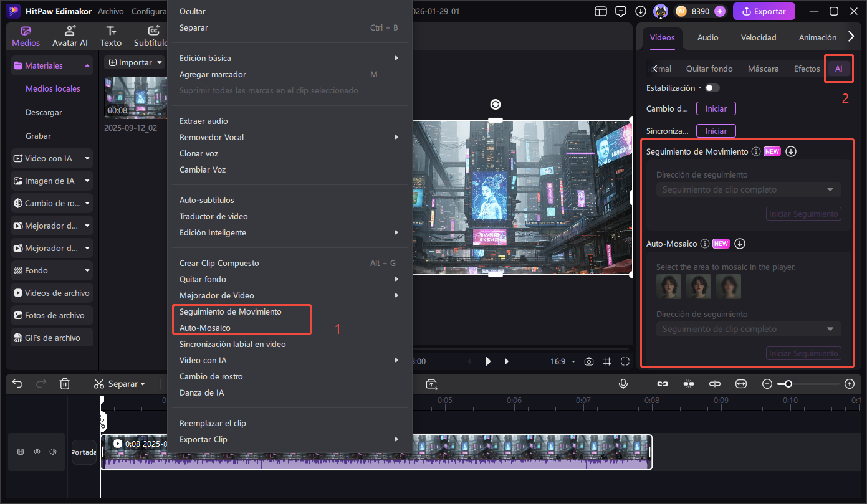Choose Seguimiento de Movimiento in context menu

[230, 311]
